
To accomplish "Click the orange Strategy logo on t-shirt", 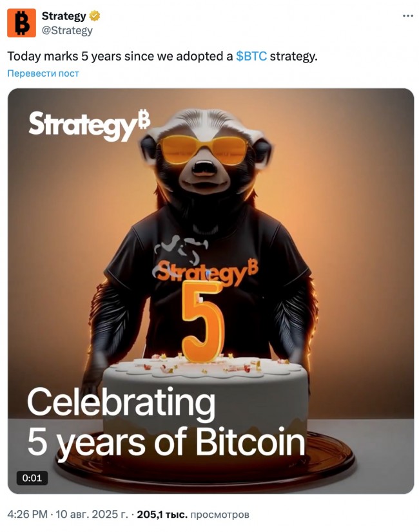I will pos(207,272).
